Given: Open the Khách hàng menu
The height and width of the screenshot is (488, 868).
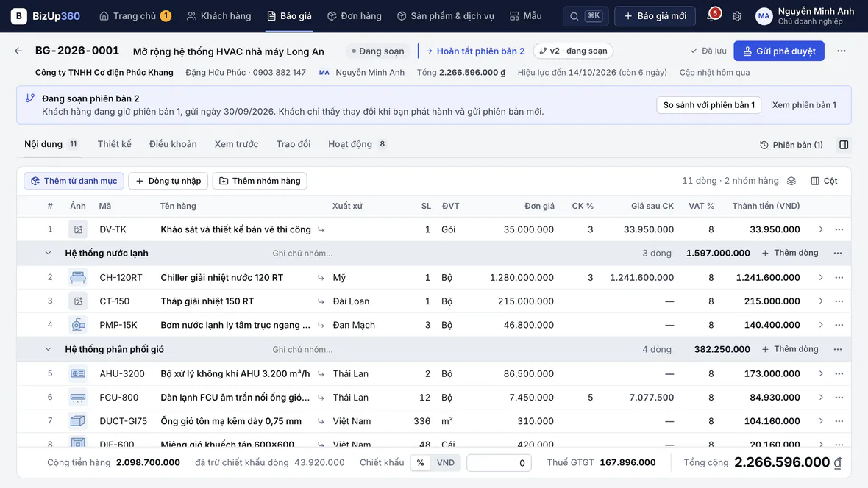Looking at the screenshot, I should (x=218, y=16).
